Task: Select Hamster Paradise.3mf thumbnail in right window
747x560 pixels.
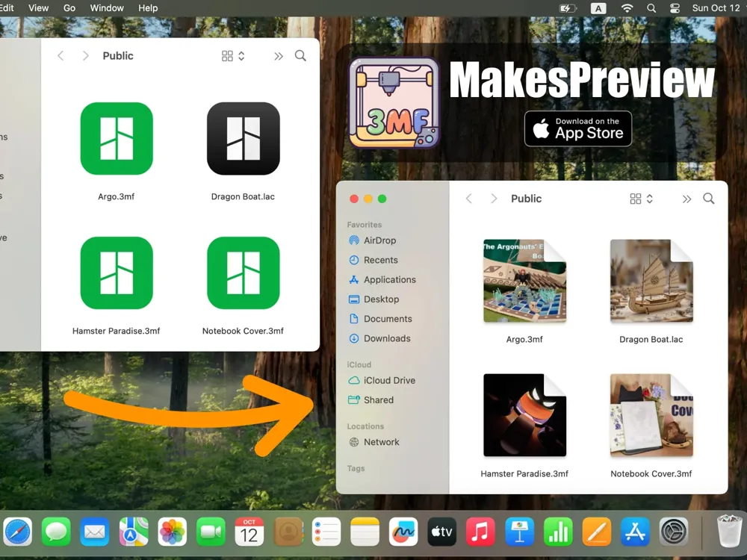Action: coord(524,415)
